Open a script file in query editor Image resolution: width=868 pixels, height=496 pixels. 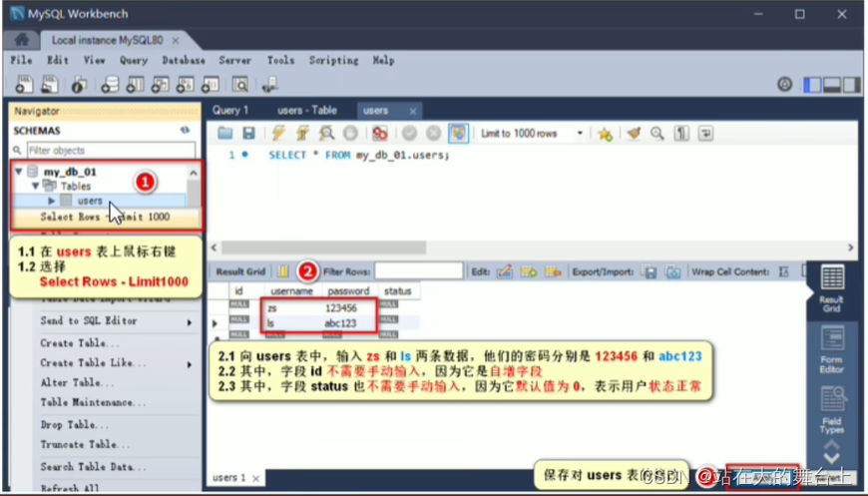pos(224,133)
